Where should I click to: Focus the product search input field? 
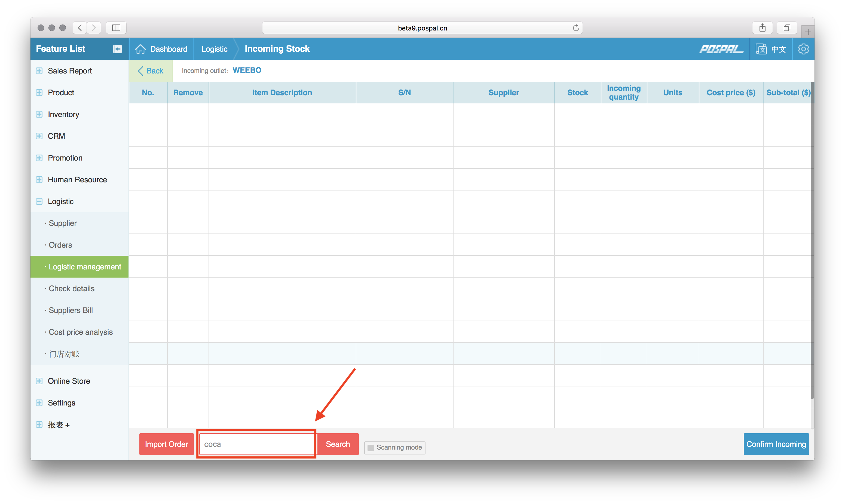pos(256,444)
